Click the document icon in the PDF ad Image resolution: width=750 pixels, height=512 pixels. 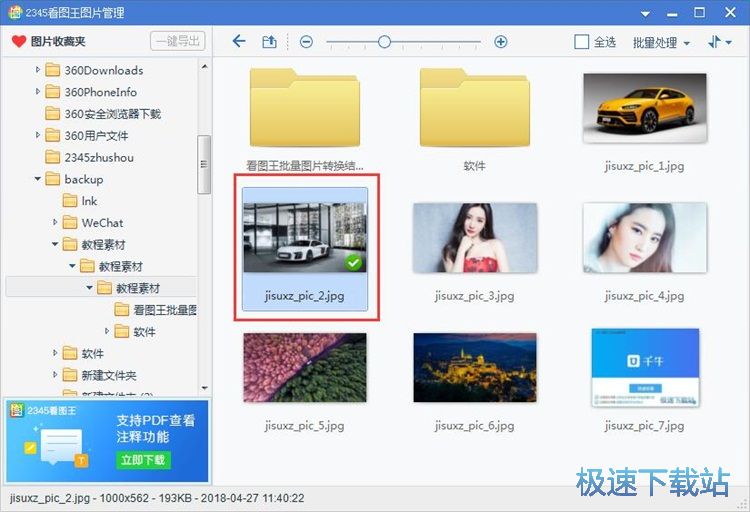[x=61, y=446]
